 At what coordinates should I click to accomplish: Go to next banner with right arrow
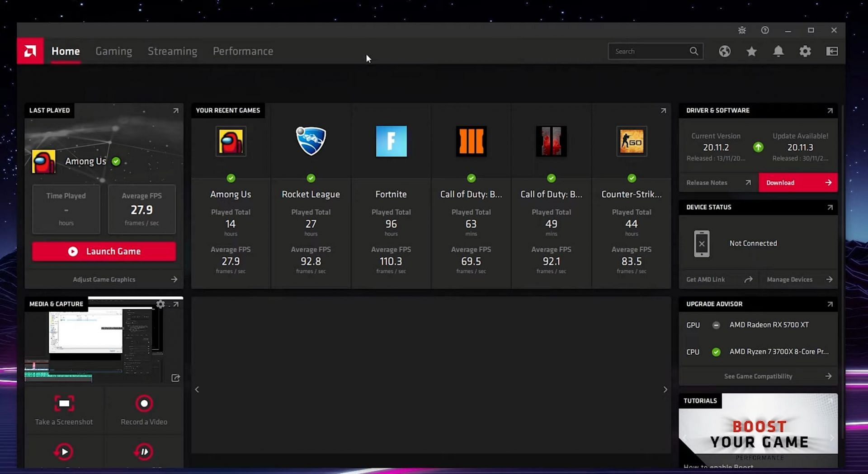(x=665, y=389)
